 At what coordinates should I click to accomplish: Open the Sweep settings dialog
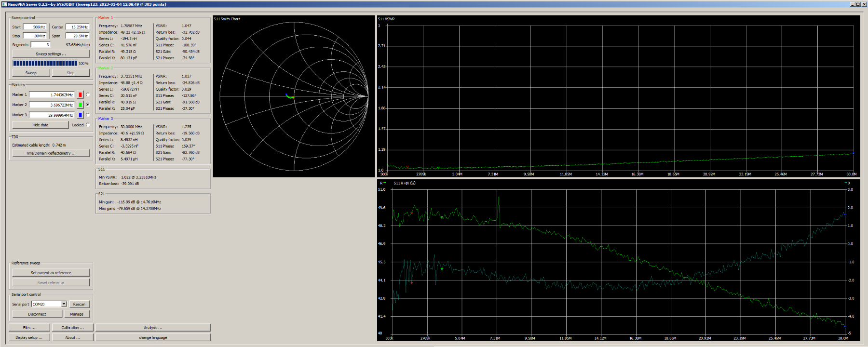51,54
